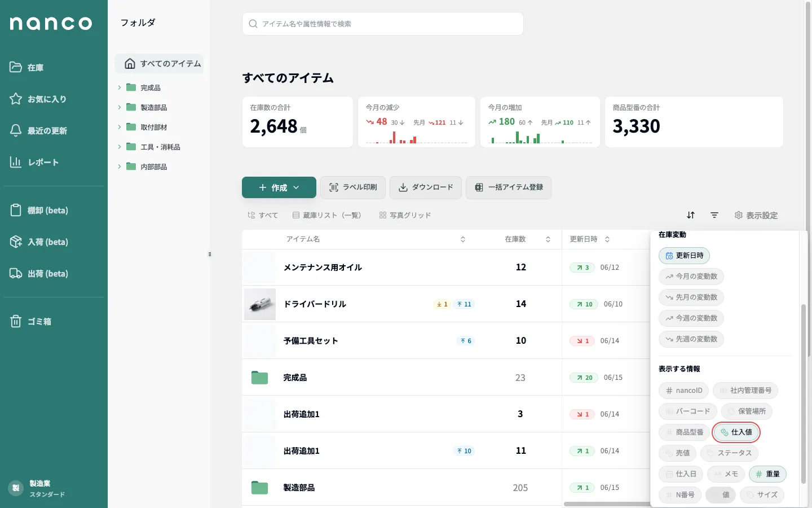Toggle 売値 display chip
Screen dimensions: 812x508
(677, 453)
